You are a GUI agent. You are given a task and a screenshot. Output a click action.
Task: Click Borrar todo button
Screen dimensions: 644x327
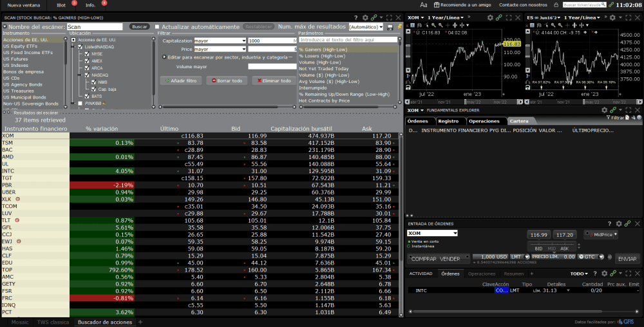tap(227, 81)
